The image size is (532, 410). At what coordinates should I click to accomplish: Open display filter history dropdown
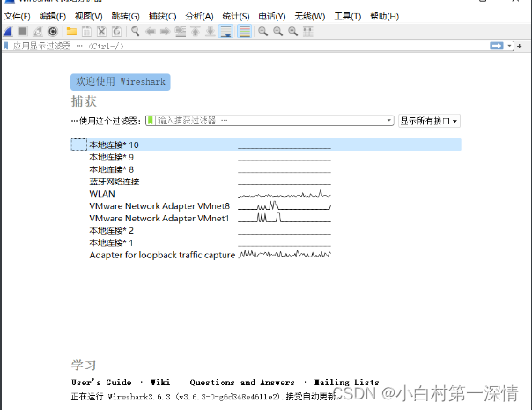[x=509, y=46]
